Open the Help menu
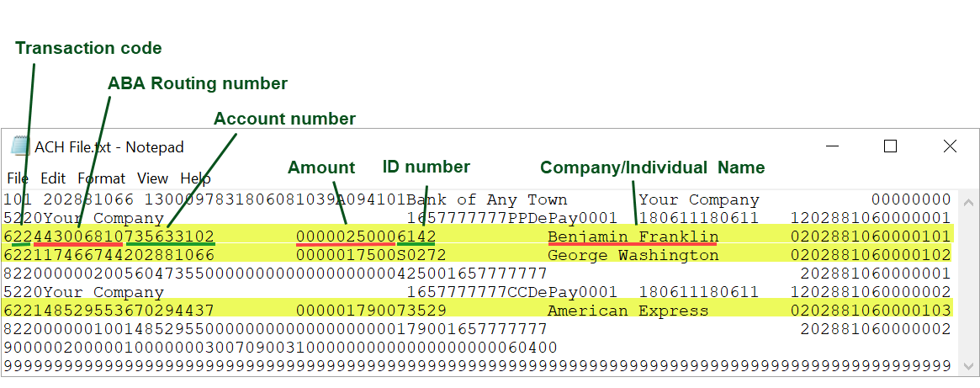This screenshot has height=388, width=980. coord(196,178)
